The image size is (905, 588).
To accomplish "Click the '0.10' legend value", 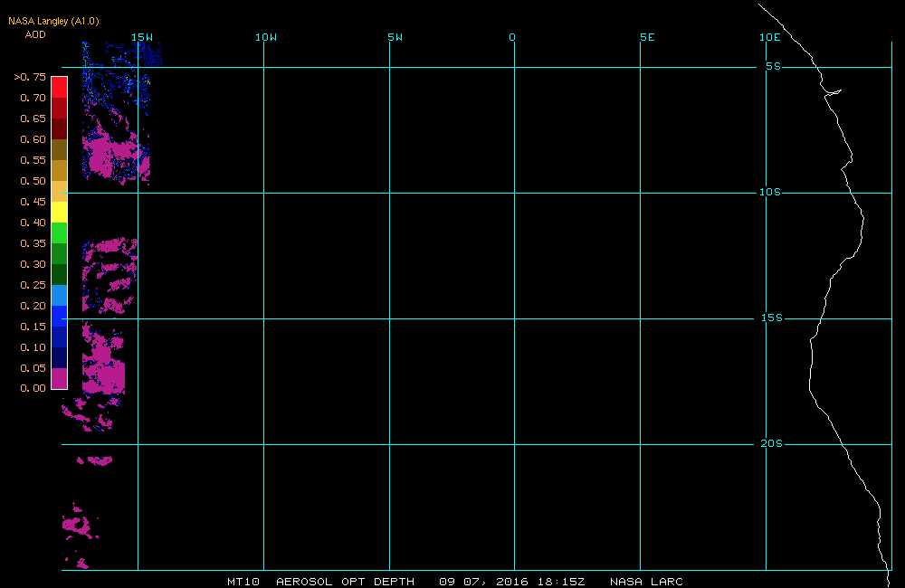I will pyautogui.click(x=33, y=346).
